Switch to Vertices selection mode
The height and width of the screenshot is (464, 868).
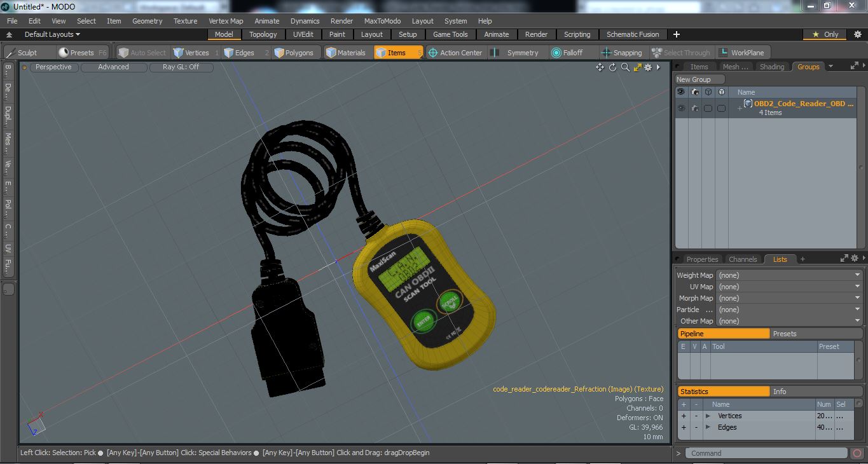(196, 53)
